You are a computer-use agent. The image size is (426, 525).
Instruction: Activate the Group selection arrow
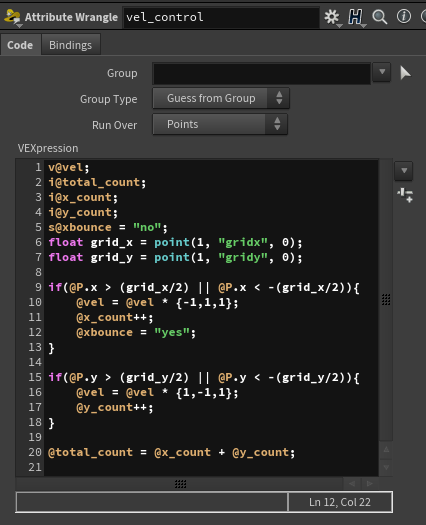point(405,73)
